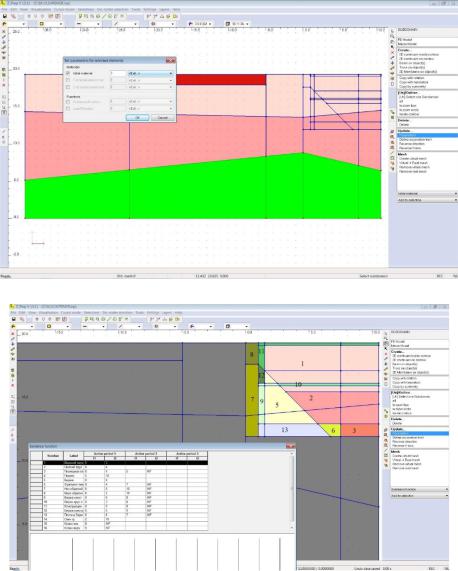This screenshot has width=458, height=571.
Task: Click subdomain 1 in the lower model view
Action: click(x=302, y=363)
